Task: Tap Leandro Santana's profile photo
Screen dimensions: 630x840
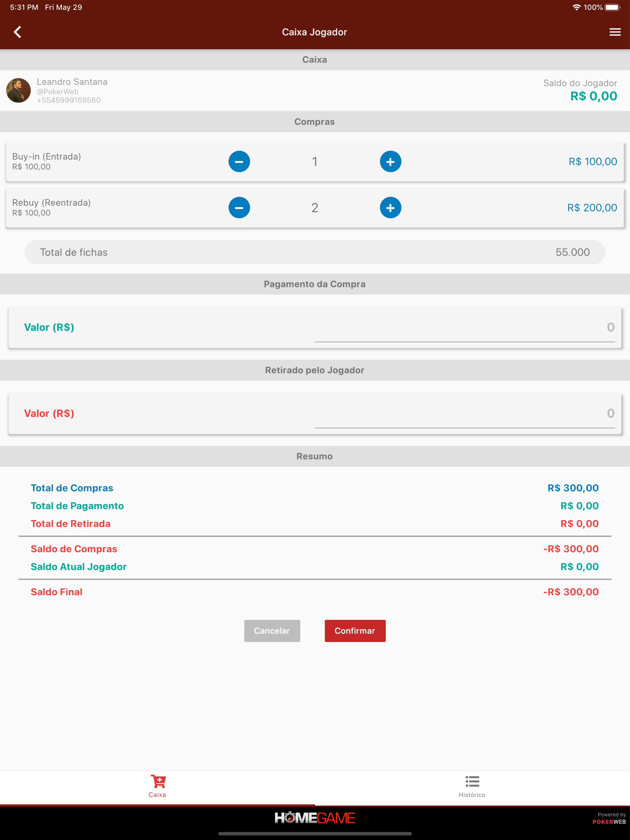Action: click(x=18, y=90)
